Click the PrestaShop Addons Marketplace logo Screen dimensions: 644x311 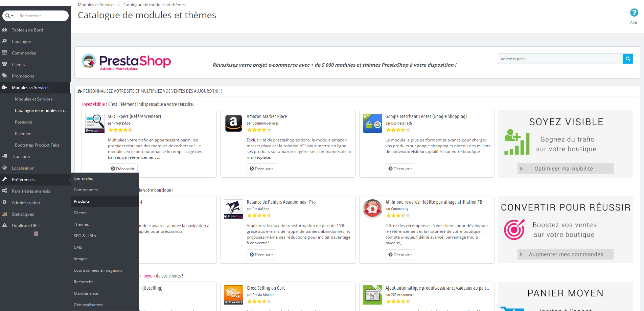[x=126, y=62]
